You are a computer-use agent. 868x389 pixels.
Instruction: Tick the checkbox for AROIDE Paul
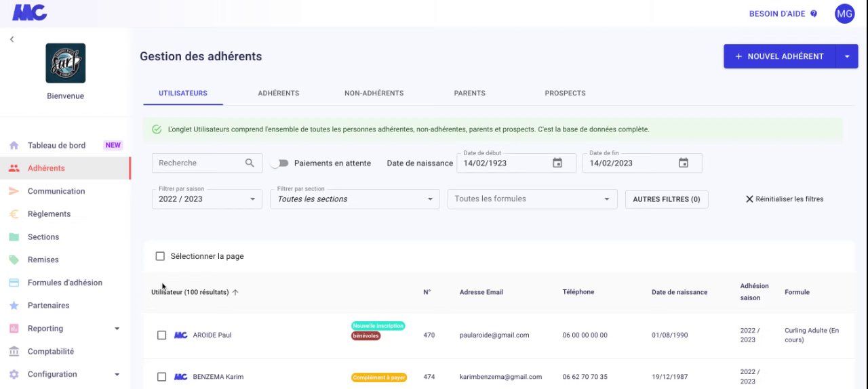coord(161,335)
